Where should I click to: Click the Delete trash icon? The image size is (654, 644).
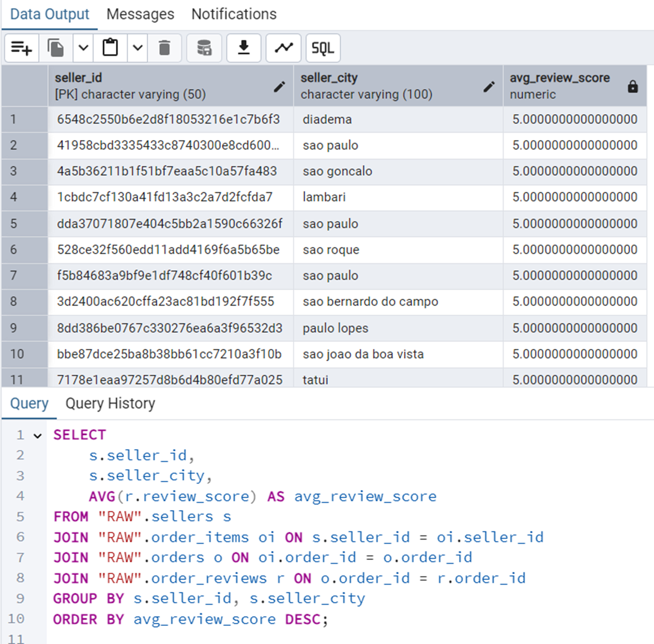coord(164,48)
